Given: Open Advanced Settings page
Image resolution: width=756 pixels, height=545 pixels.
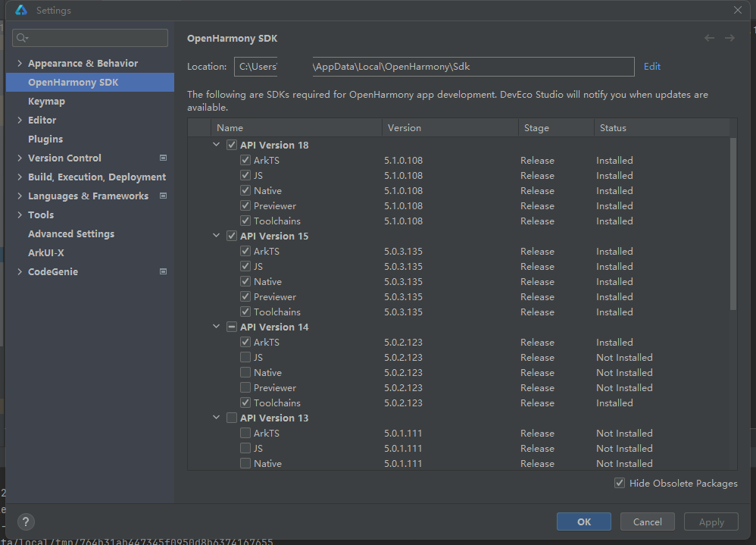Looking at the screenshot, I should 71,234.
